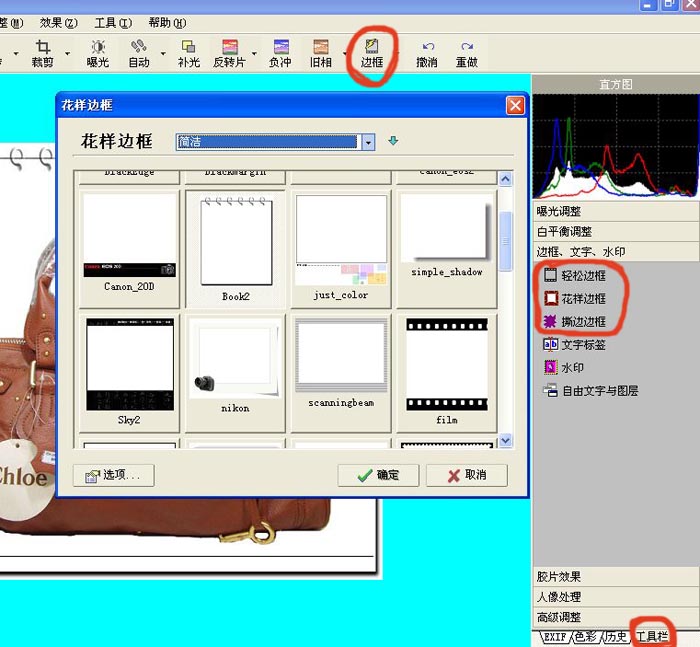Select the just_color frame thumbnail

pos(341,249)
